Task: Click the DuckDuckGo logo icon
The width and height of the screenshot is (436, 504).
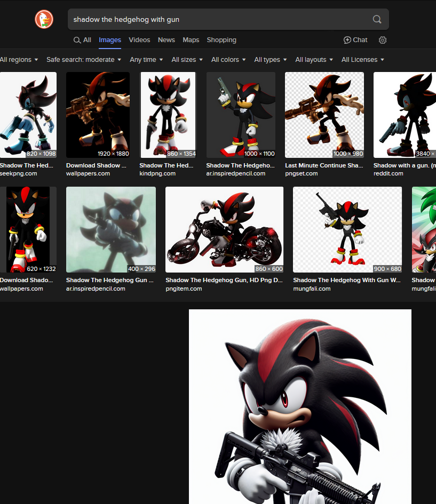Action: 44,19
